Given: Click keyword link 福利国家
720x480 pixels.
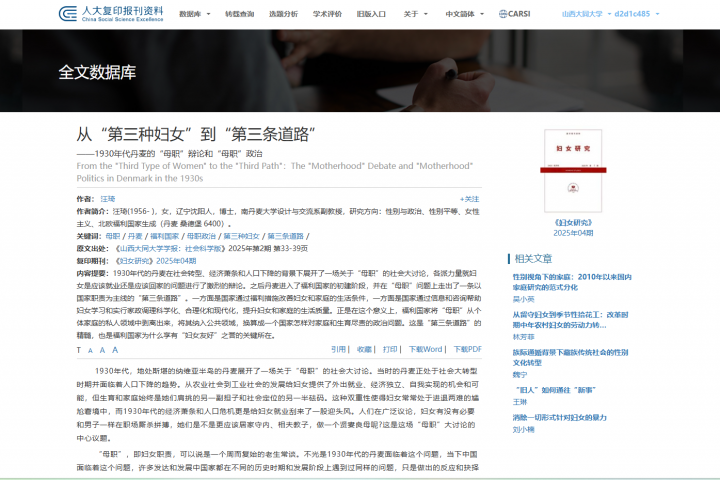Looking at the screenshot, I should pos(164,236).
